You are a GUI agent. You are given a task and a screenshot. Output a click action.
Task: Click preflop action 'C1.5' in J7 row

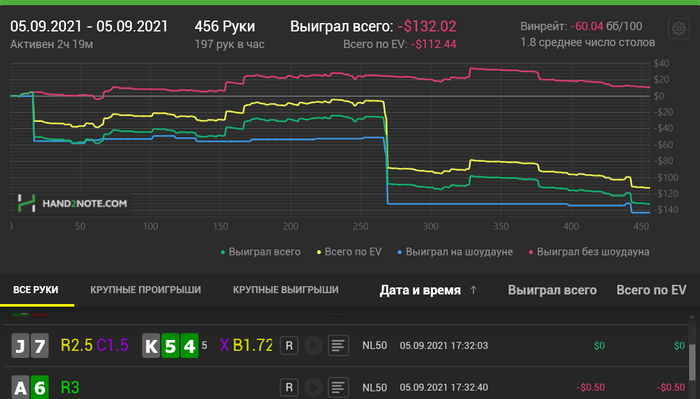tap(112, 345)
